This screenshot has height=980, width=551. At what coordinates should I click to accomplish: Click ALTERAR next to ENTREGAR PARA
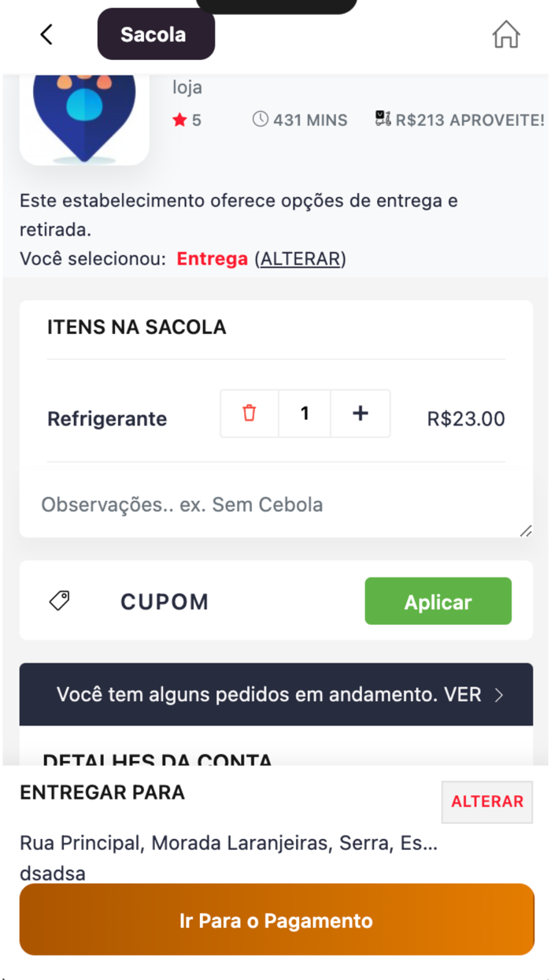(486, 801)
